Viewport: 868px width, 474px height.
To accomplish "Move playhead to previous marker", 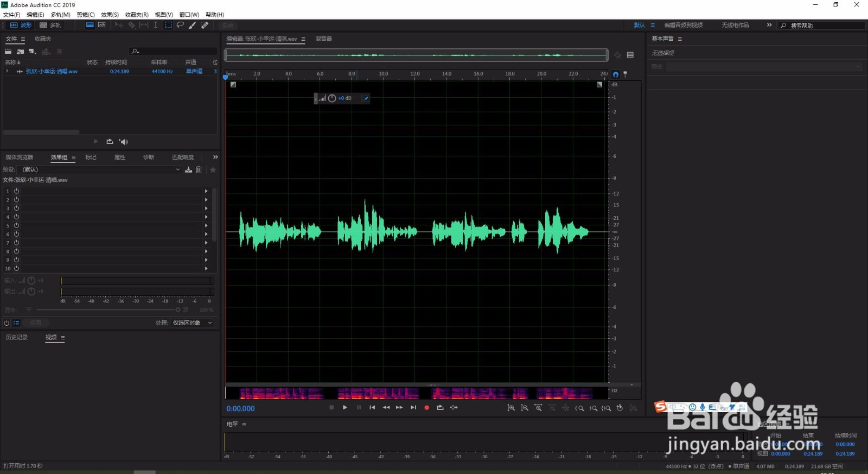I will point(372,407).
